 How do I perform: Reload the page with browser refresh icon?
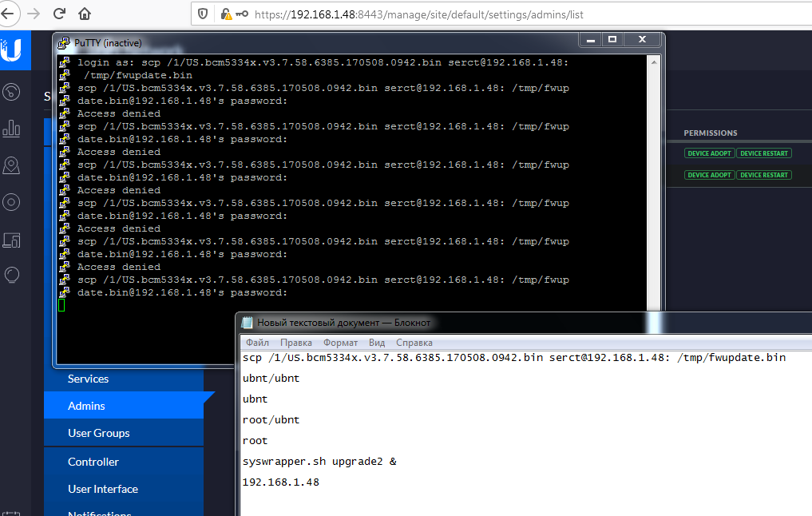[59, 14]
